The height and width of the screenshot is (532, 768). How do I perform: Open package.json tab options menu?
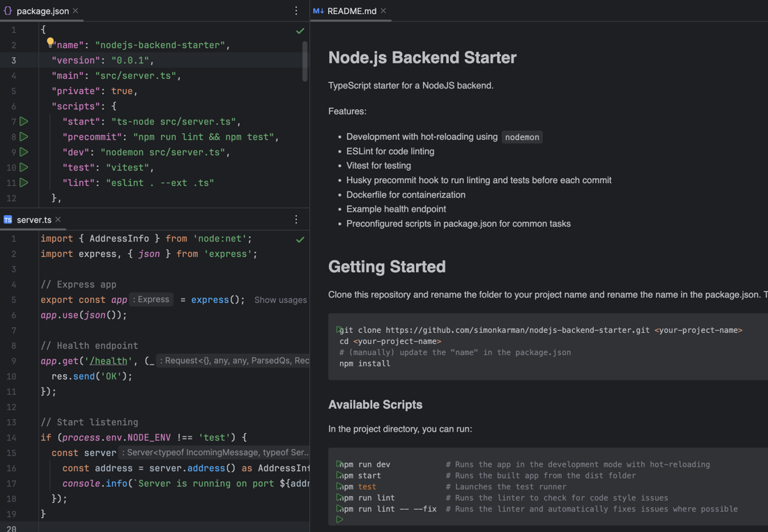pos(296,11)
